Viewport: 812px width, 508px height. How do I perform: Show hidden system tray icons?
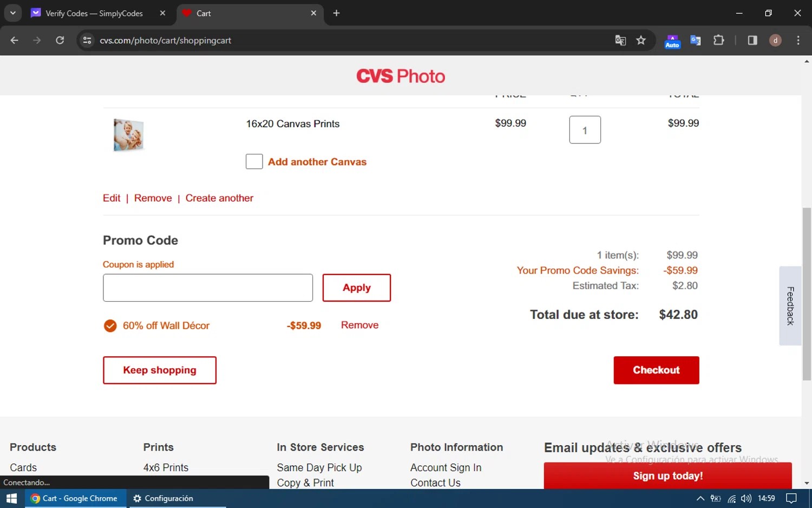coord(700,498)
